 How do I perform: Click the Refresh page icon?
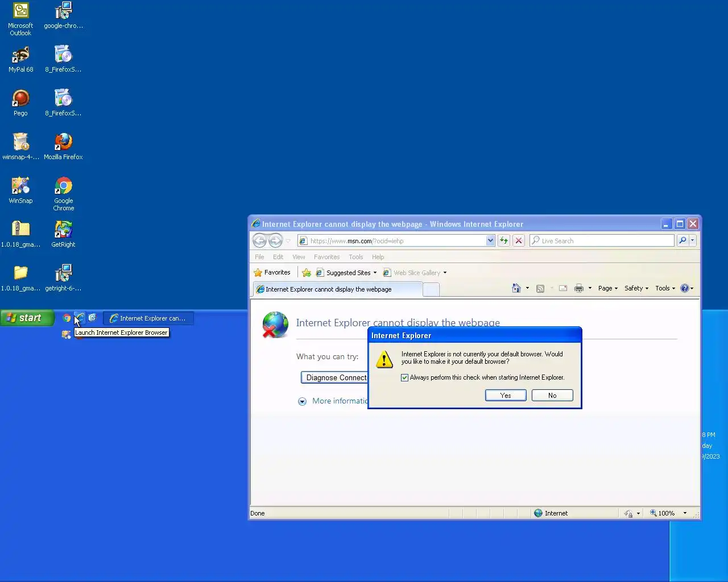tap(504, 240)
